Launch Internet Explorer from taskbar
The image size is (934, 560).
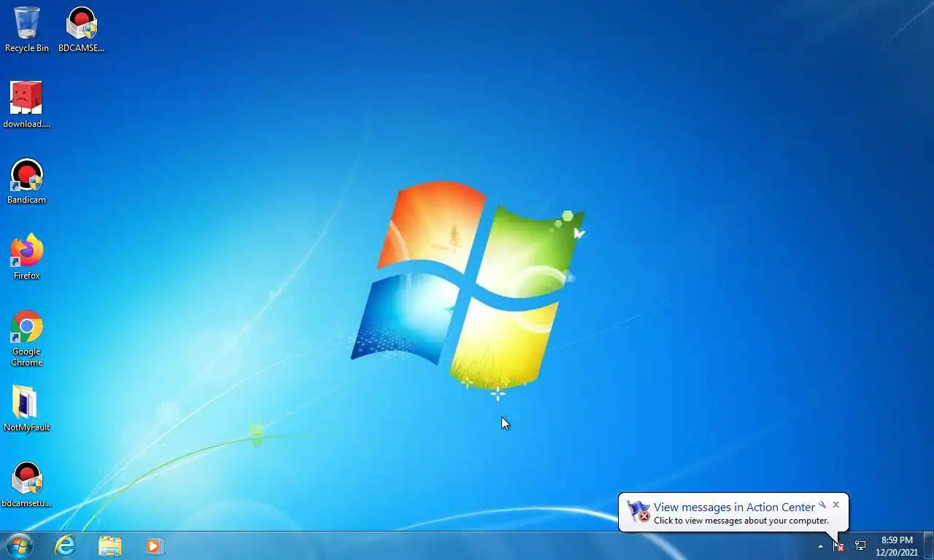[66, 545]
